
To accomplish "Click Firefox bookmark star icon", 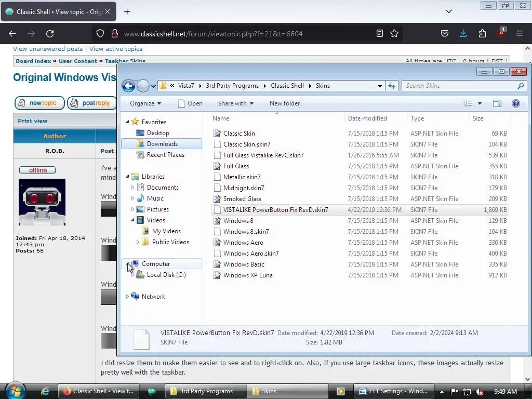I will click(x=394, y=33).
